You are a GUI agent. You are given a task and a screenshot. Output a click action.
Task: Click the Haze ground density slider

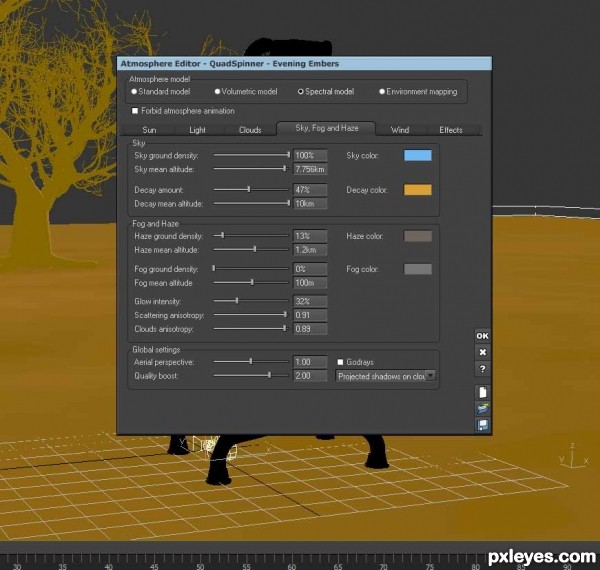pyautogui.click(x=251, y=236)
